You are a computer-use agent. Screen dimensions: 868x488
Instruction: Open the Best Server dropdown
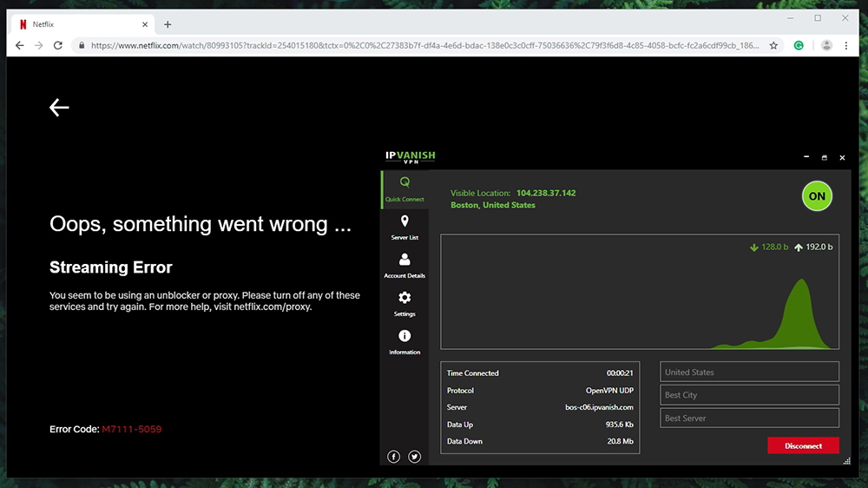click(750, 419)
